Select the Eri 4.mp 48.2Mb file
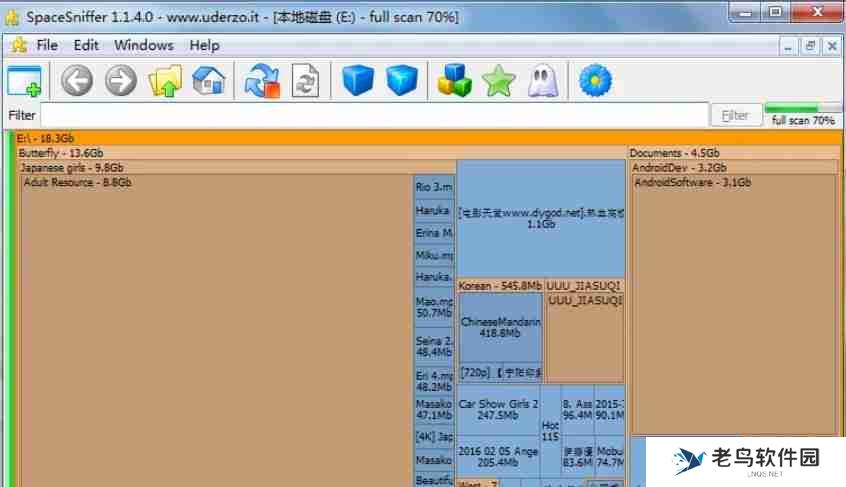This screenshot has height=487, width=846. point(434,381)
